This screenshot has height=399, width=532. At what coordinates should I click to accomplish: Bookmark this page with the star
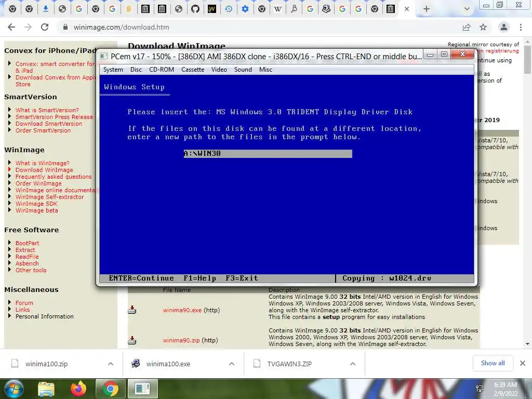[483, 27]
